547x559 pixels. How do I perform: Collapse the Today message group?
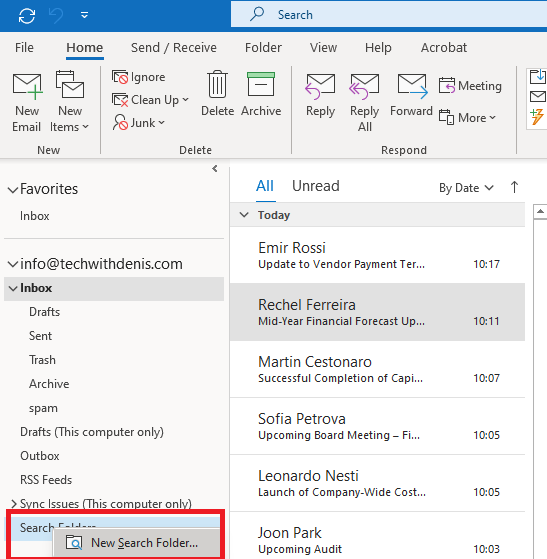click(244, 215)
